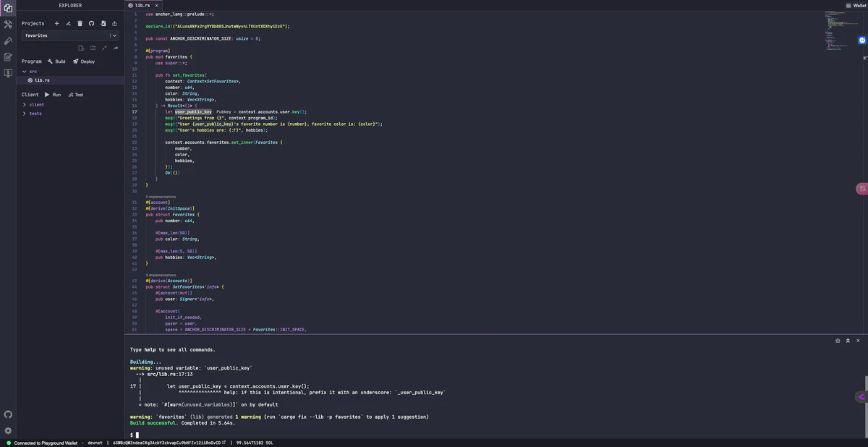
Task: Collapse all folders in the explorer
Action: [104, 48]
